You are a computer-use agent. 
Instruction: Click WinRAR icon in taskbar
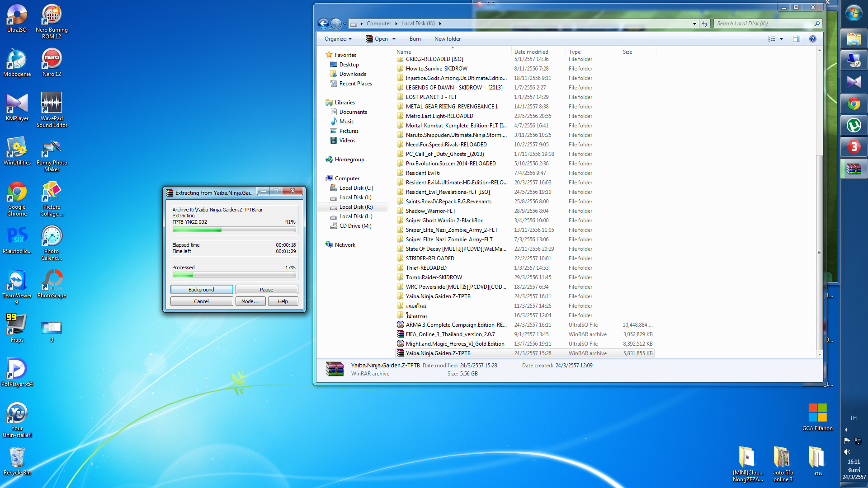(854, 169)
